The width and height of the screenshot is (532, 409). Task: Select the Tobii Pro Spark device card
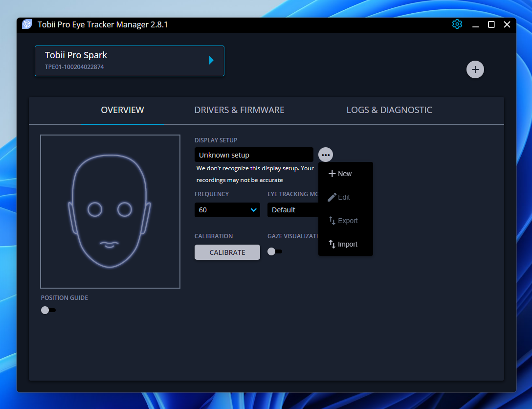(130, 61)
